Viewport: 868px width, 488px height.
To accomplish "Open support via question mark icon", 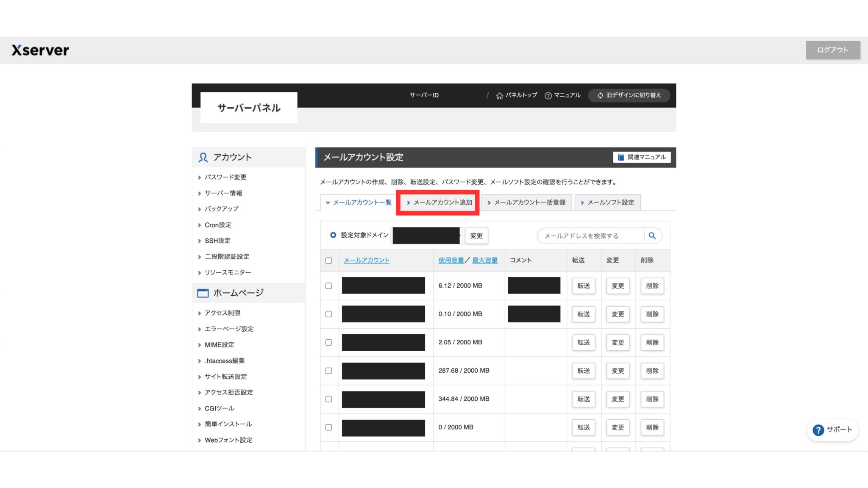I will click(x=818, y=430).
